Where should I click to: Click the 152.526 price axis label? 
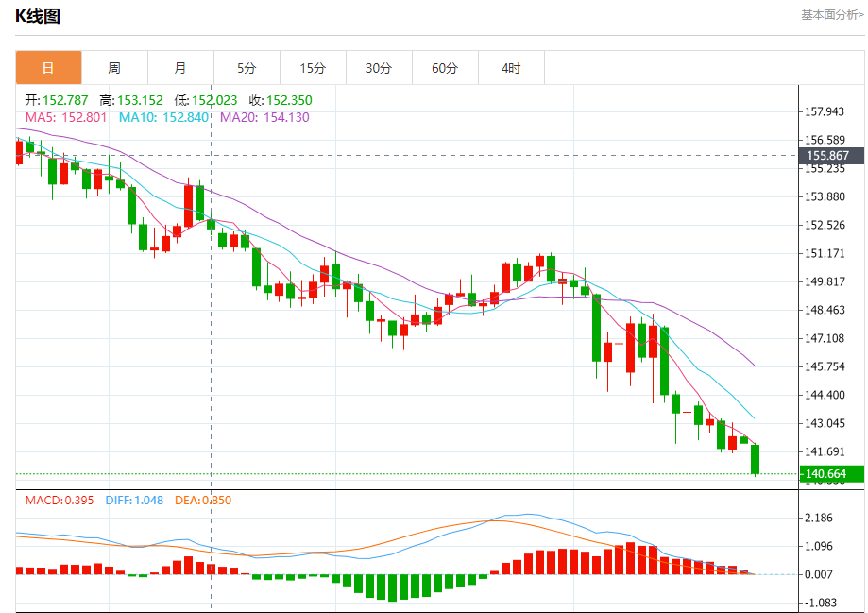(825, 225)
